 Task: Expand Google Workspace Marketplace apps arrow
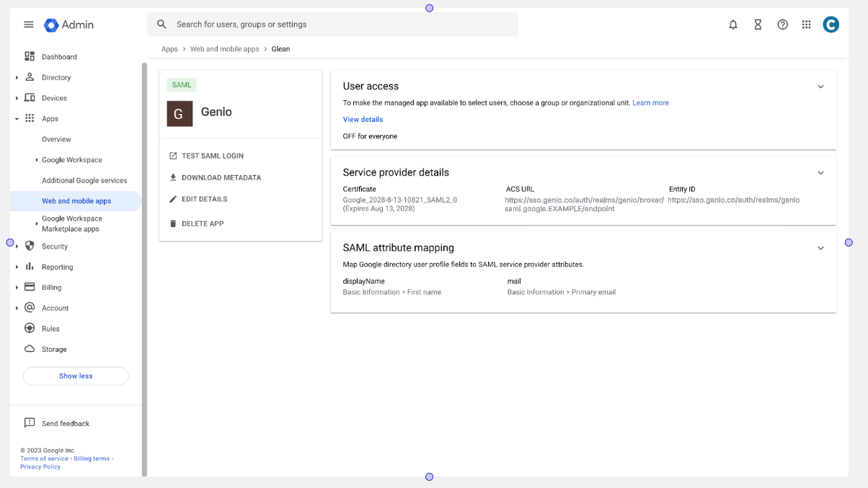(x=37, y=223)
